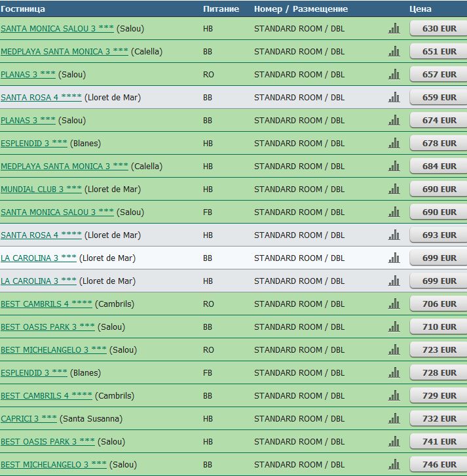
Task: Open chart icon beside 659 EUR price
Action: coord(394,97)
